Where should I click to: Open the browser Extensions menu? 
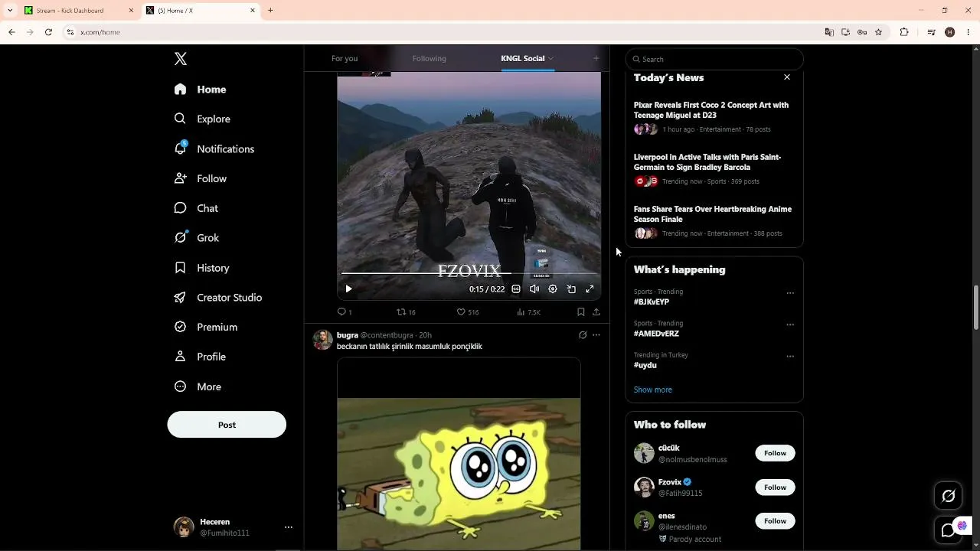904,32
